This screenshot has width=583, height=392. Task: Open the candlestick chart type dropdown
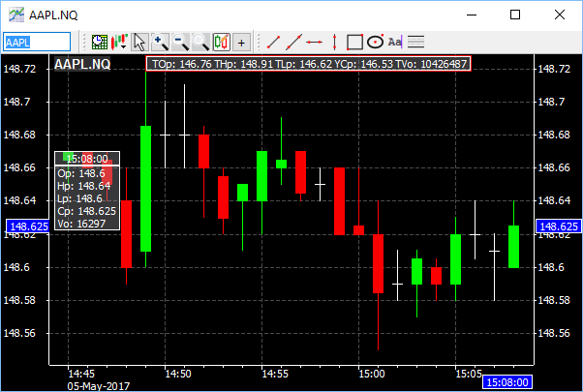pos(120,42)
